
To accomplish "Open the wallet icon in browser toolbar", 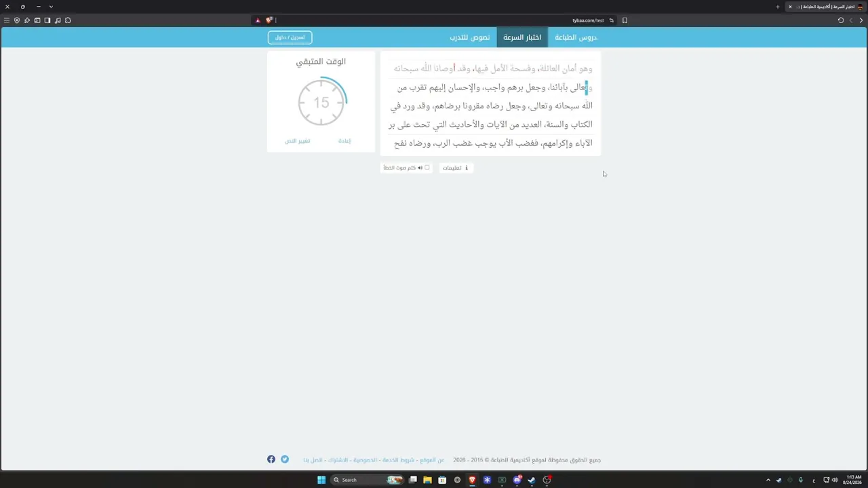I will click(x=37, y=20).
